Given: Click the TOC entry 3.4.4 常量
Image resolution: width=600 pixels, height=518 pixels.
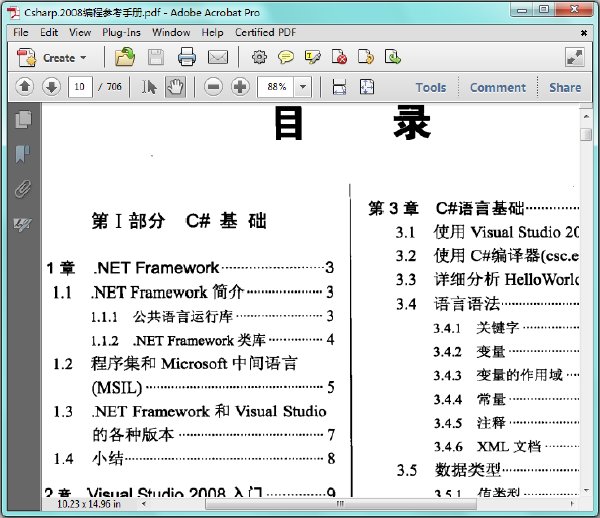Looking at the screenshot, I should 506,399.
